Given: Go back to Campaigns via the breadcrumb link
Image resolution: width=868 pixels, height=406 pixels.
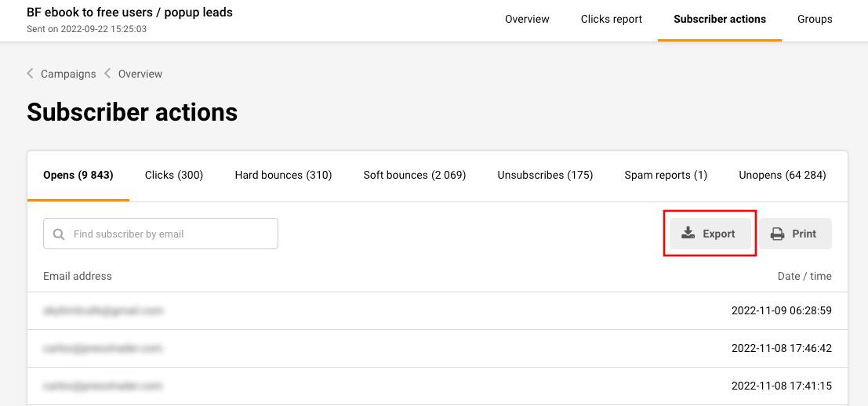Looking at the screenshot, I should [68, 74].
